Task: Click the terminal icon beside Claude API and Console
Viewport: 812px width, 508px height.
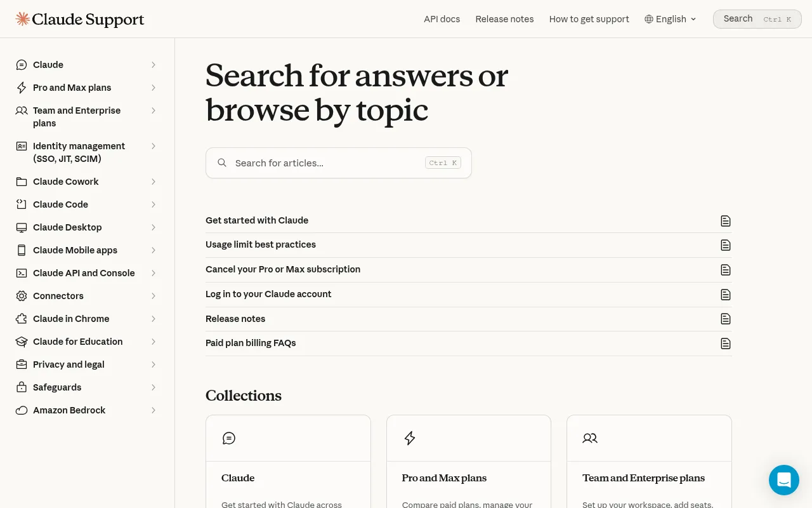Action: 22,273
